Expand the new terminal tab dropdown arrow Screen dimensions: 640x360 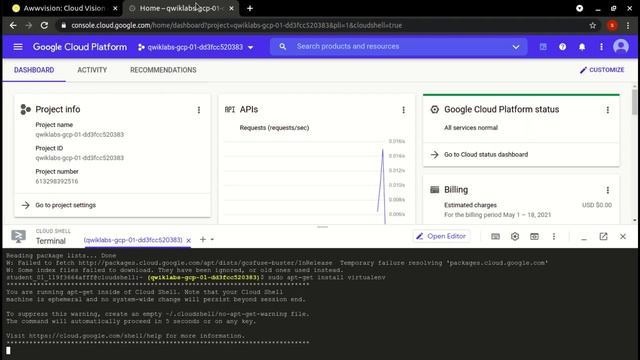[x=212, y=240]
